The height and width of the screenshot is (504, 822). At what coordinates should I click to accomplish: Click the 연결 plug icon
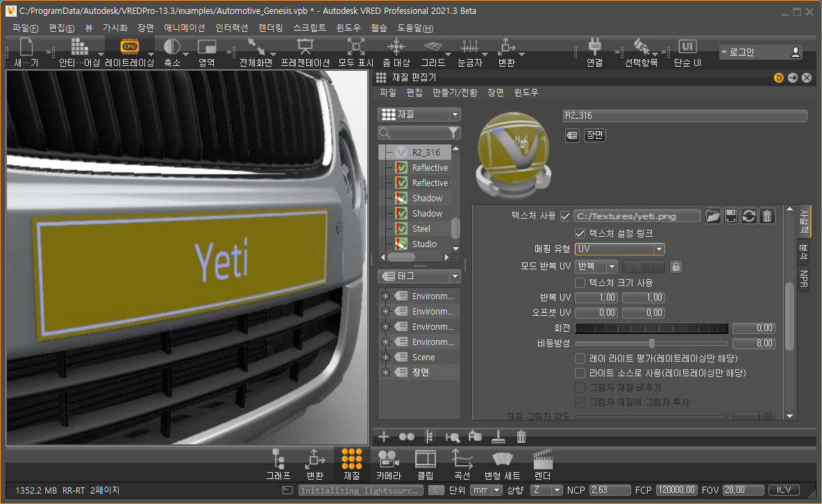tap(594, 47)
